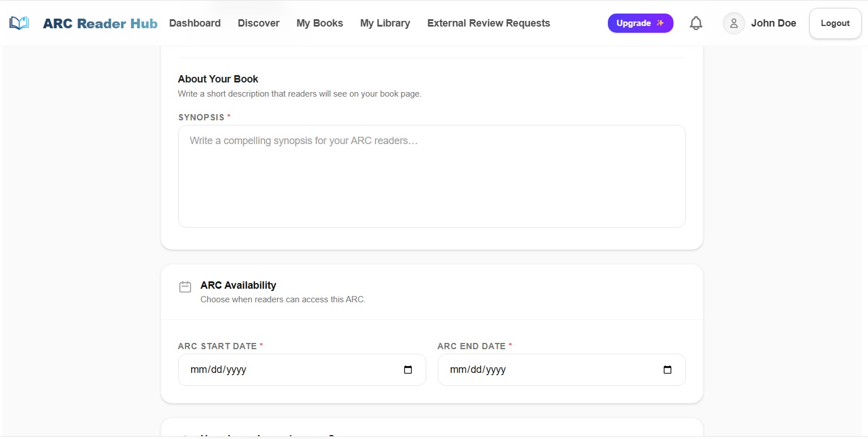868x439 pixels.
Task: Click the calendar icon beside ARC Availability
Action: coord(185,286)
